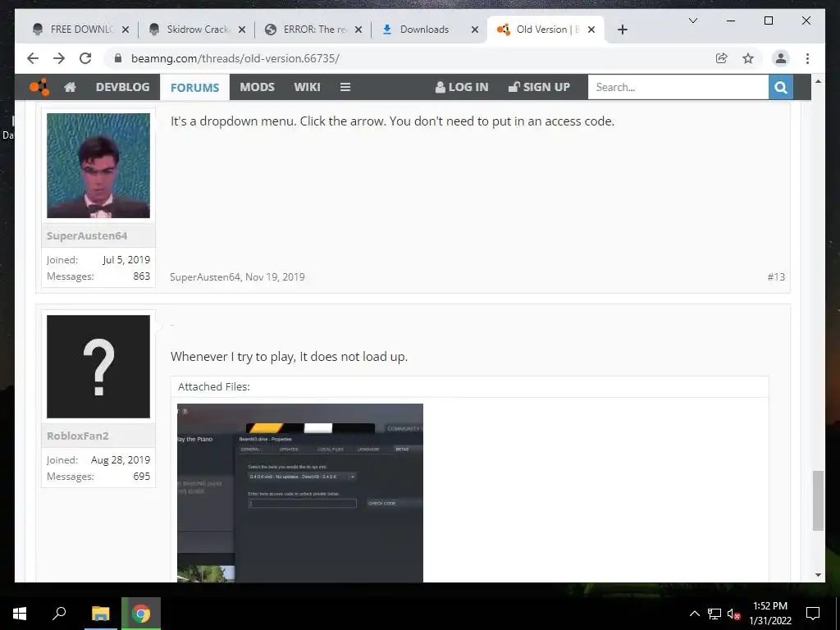This screenshot has height=630, width=840.
Task: Open SuperAusten64's avatar image
Action: [98, 166]
